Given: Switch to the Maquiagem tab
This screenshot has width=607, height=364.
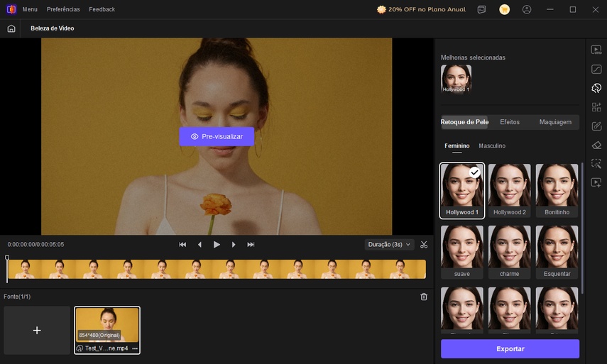Looking at the screenshot, I should tap(555, 122).
